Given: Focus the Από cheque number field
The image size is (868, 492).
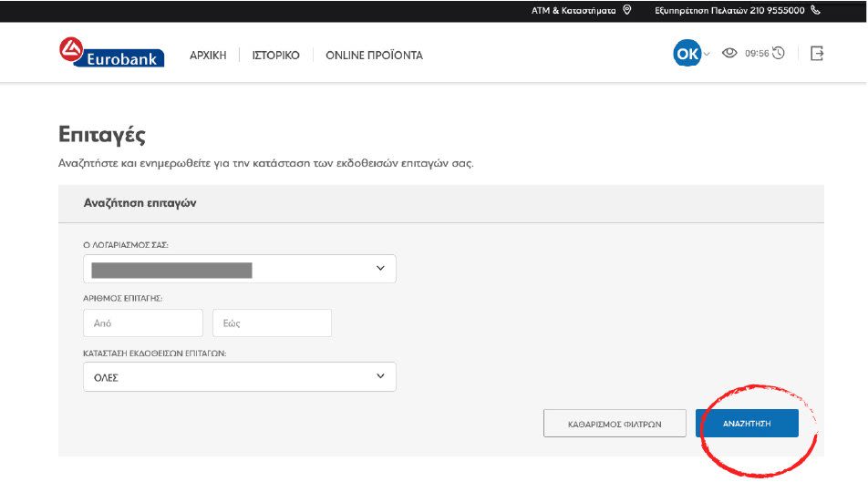Looking at the screenshot, I should (143, 323).
